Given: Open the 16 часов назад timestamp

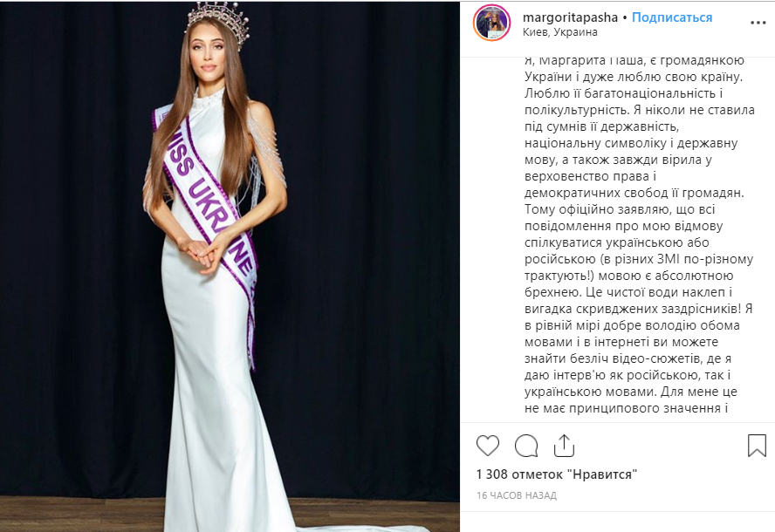Looking at the screenshot, I should tap(517, 495).
